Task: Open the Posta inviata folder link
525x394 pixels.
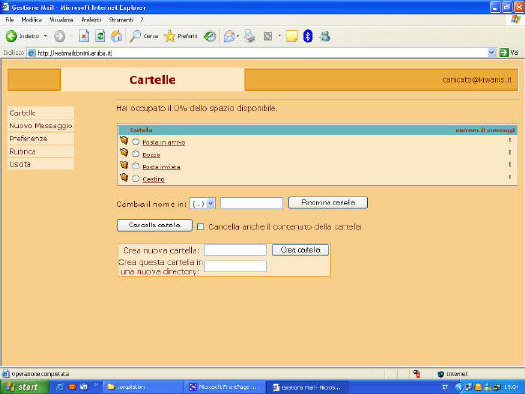Action: coord(161,167)
